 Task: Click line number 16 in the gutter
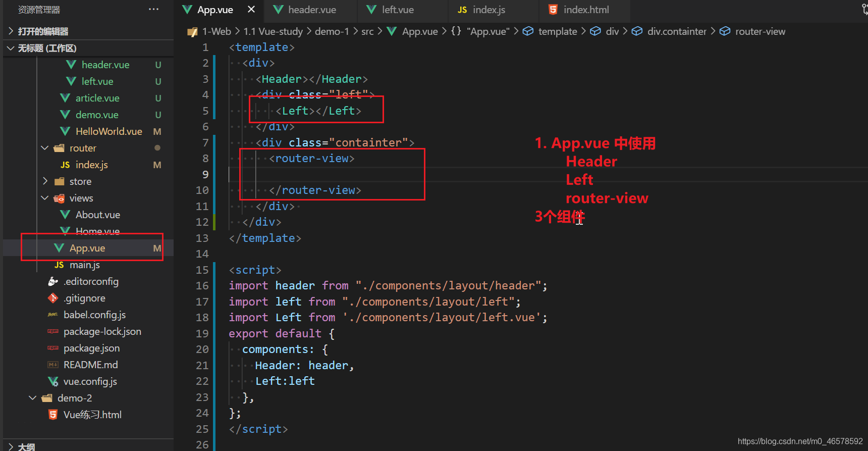click(202, 286)
